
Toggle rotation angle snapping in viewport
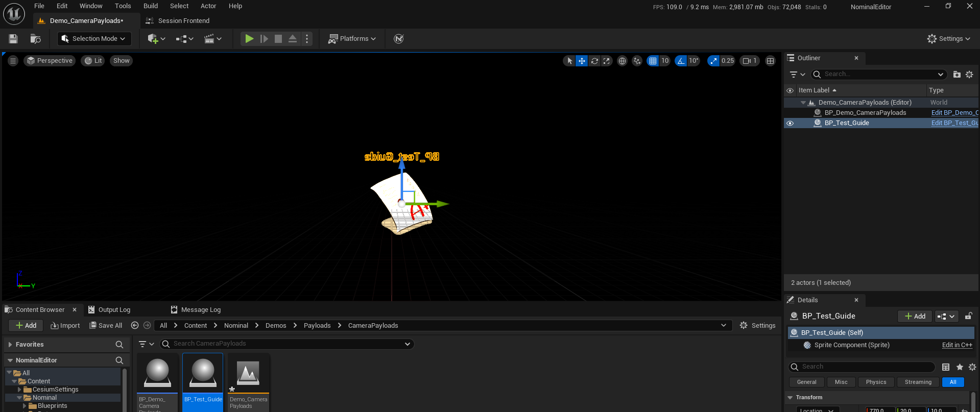point(681,61)
